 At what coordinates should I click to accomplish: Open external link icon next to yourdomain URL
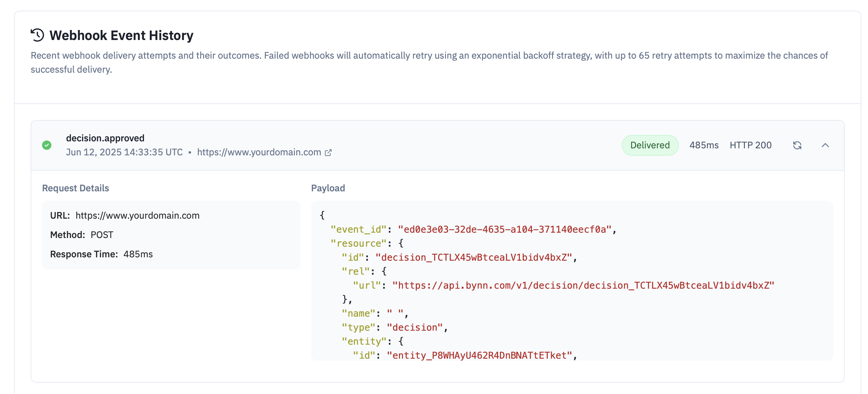click(x=328, y=153)
